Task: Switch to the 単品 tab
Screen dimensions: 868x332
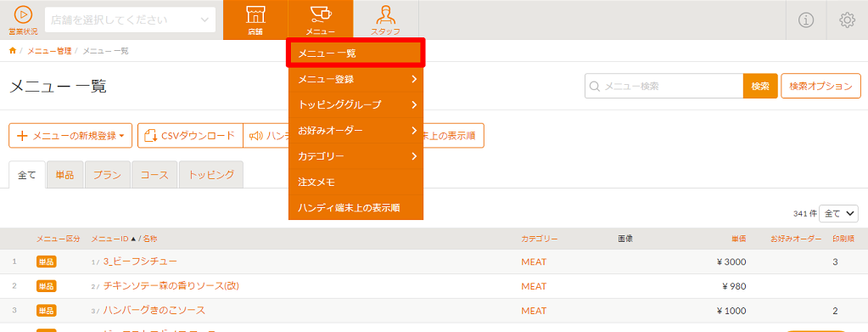Action: coord(69,175)
